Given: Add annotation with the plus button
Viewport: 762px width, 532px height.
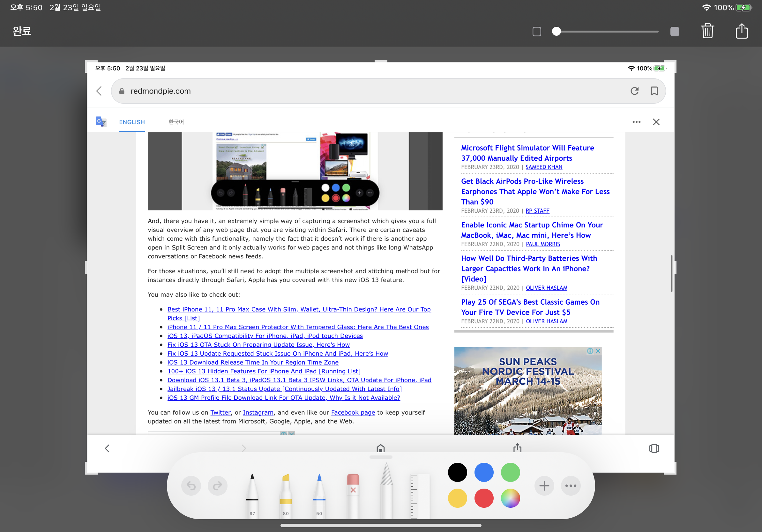Looking at the screenshot, I should coord(544,486).
